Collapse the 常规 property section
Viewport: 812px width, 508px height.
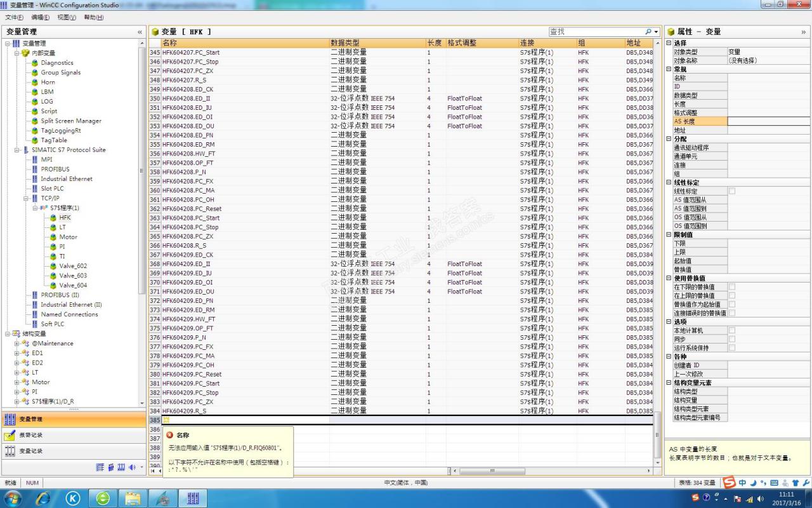click(669, 69)
